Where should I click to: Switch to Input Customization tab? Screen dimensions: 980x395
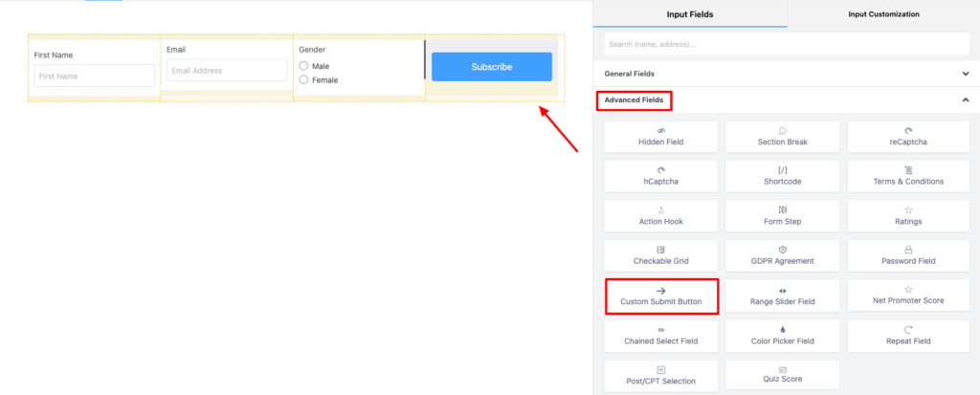pos(883,13)
